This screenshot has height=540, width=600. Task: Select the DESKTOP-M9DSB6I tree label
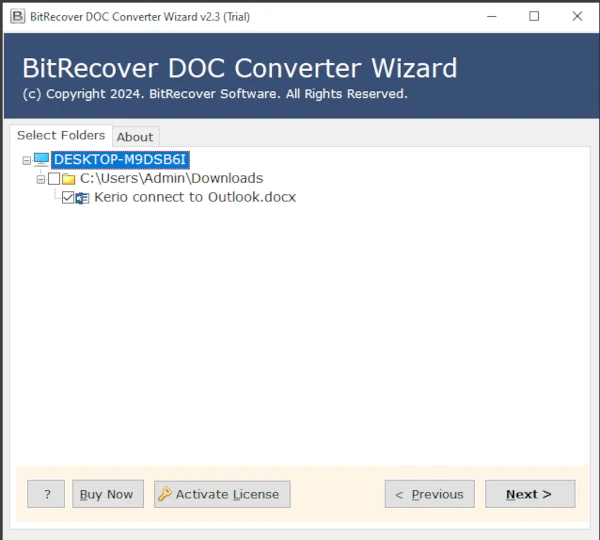(120, 160)
